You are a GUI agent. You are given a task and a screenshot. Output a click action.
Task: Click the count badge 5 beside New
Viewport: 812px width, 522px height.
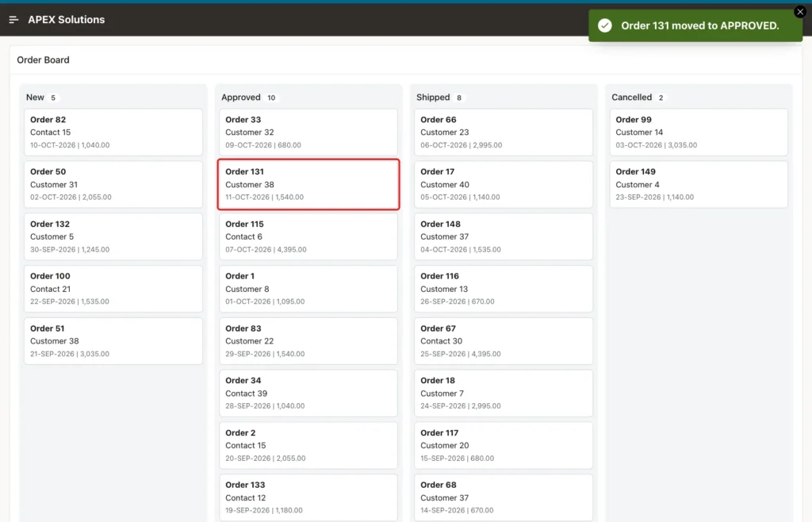pos(53,98)
